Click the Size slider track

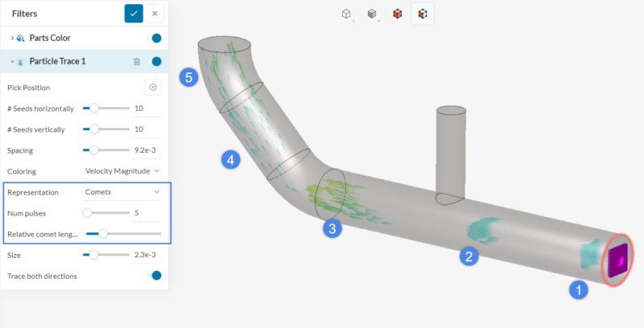click(x=106, y=255)
